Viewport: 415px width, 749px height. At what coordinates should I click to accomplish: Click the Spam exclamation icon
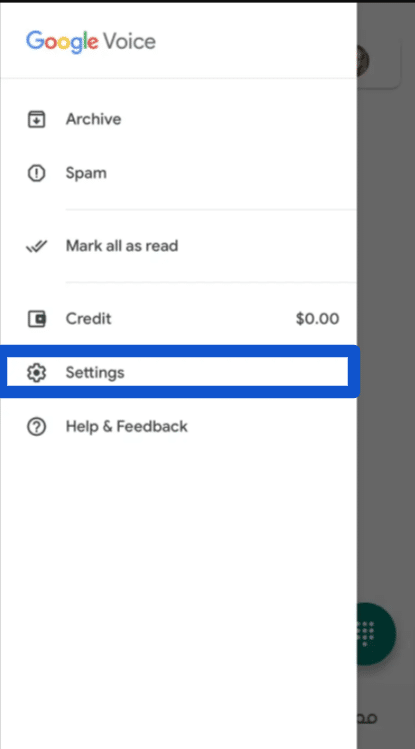click(x=36, y=173)
